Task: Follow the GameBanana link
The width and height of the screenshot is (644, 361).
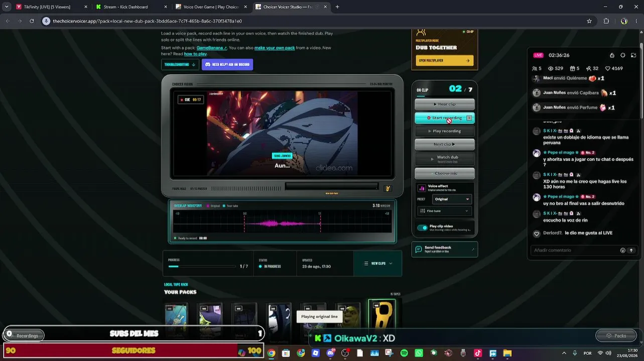Action: (x=211, y=48)
